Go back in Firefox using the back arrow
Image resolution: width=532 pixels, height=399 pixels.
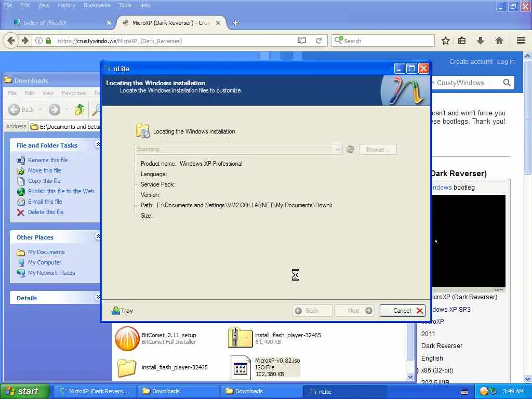[x=11, y=41]
